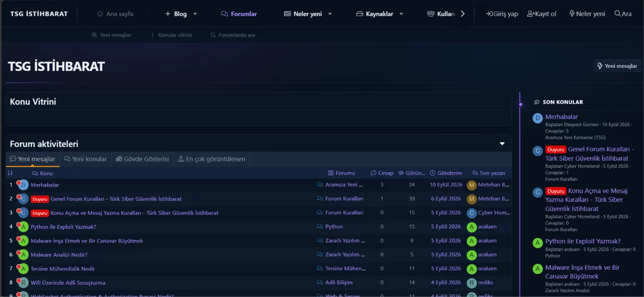The height and width of the screenshot is (297, 644).
Task: Click the Yeni mesajlar button beside page title
Action: pyautogui.click(x=617, y=66)
